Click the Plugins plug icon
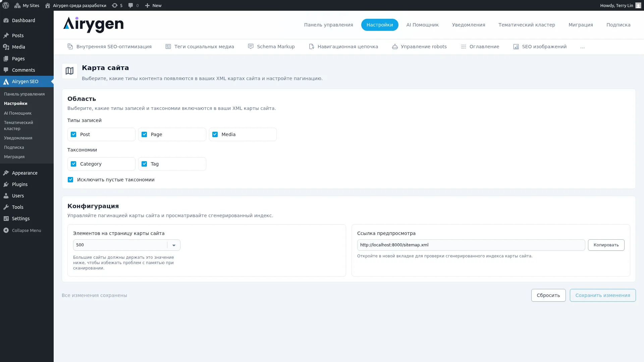The width and height of the screenshot is (644, 362). [x=6, y=184]
